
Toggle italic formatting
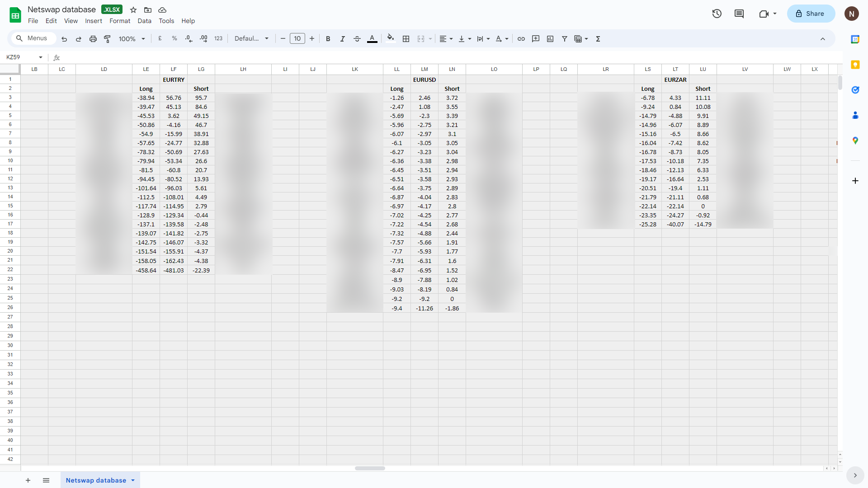343,39
